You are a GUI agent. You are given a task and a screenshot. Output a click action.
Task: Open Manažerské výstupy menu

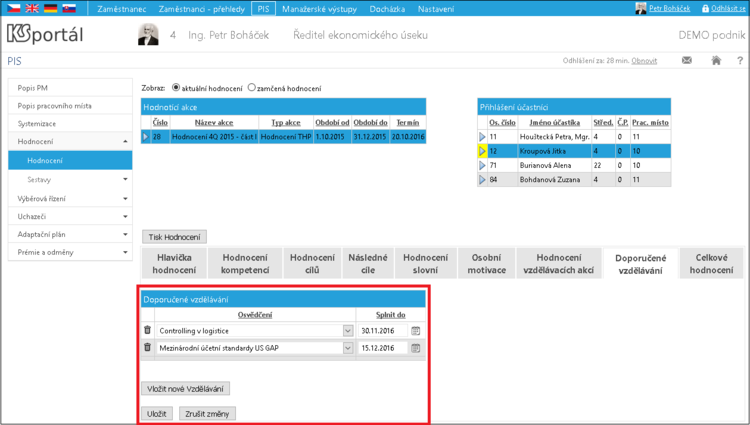point(319,9)
